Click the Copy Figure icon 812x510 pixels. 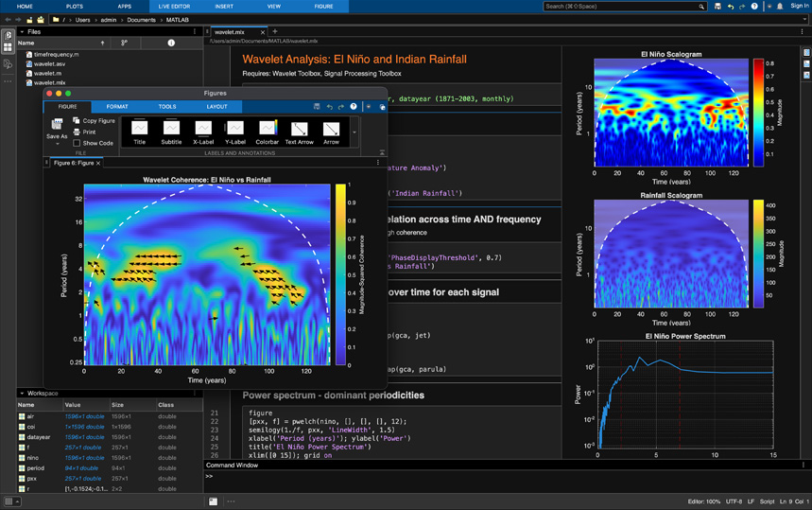[77, 121]
